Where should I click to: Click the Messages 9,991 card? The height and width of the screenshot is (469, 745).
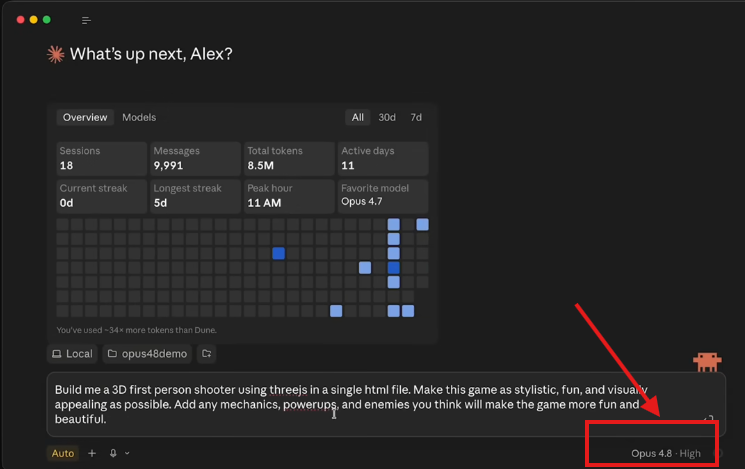[x=195, y=158]
